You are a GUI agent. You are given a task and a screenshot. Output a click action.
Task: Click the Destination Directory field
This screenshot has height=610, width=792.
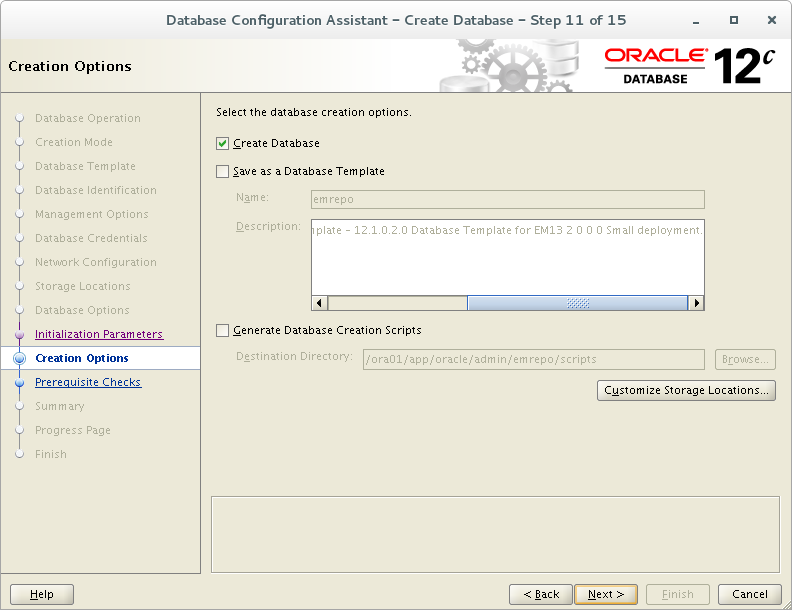(x=533, y=360)
